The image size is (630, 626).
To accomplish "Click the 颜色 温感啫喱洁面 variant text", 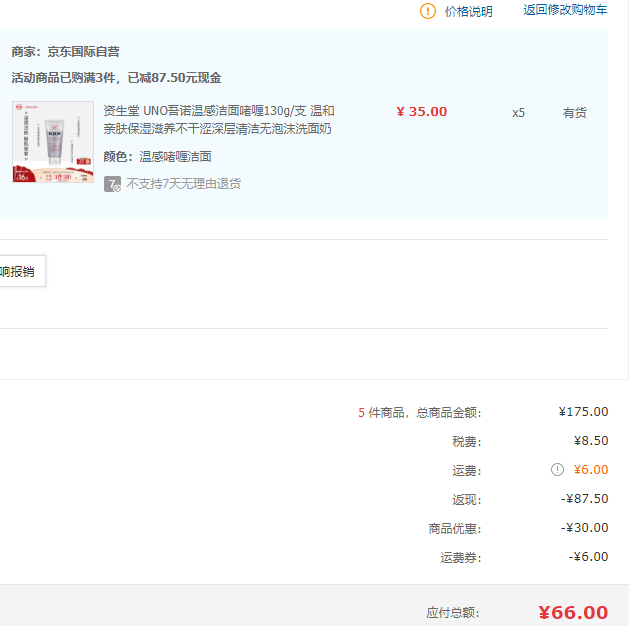I will 157,157.
